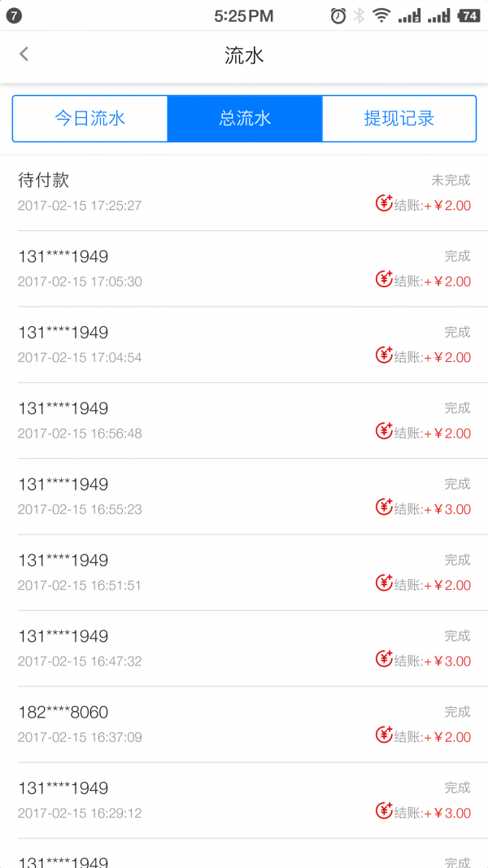Open the 待付款 pending transaction
Image resolution: width=488 pixels, height=868 pixels.
pyautogui.click(x=244, y=193)
